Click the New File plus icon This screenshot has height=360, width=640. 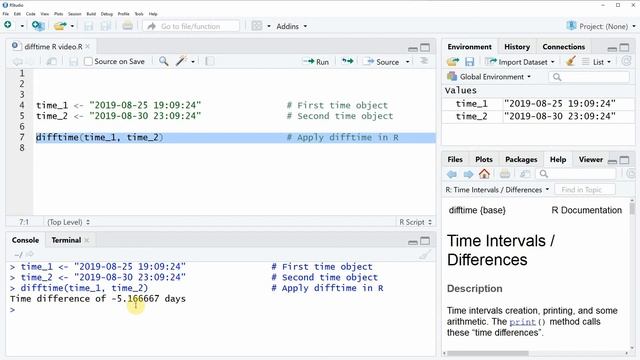8,25
